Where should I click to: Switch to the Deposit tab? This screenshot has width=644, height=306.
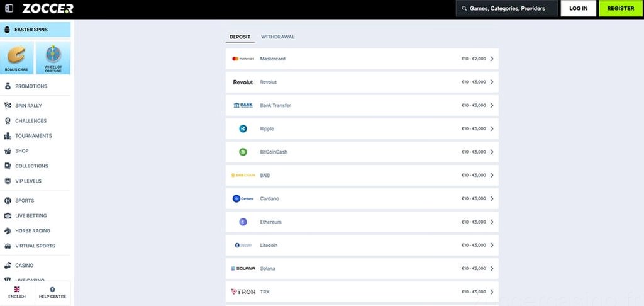click(x=240, y=37)
